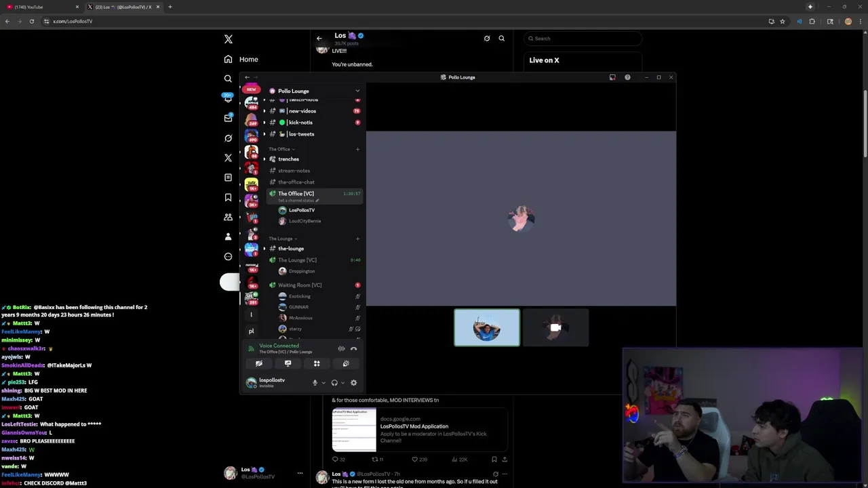Screen dimensions: 868x488
Task: Open microphone input options dropdown arrow
Action: click(x=323, y=383)
